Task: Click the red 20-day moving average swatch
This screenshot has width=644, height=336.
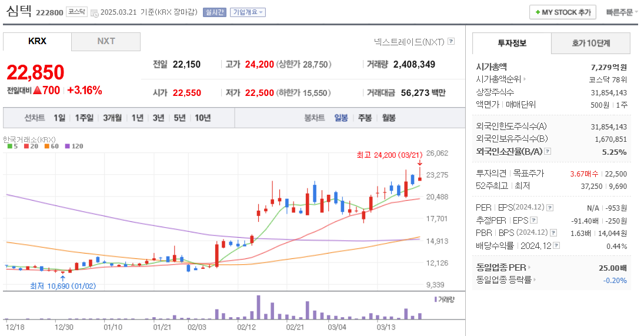Action: tap(26, 147)
